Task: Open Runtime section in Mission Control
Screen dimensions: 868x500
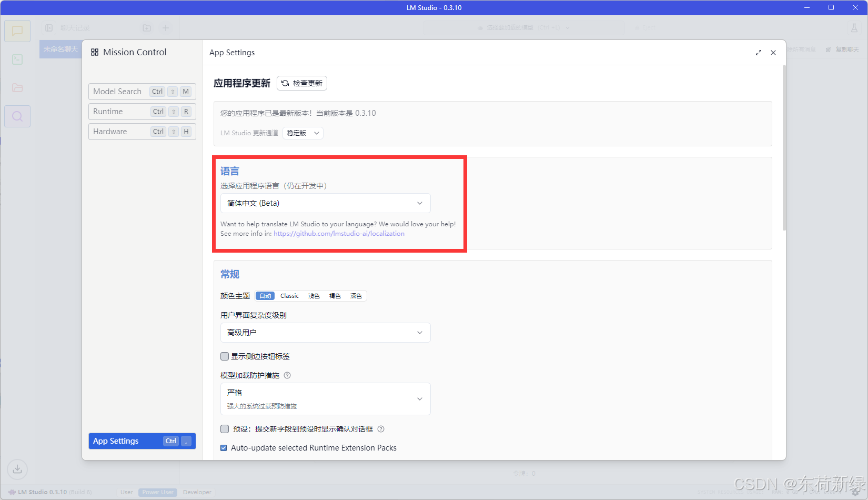Action: pyautogui.click(x=142, y=112)
